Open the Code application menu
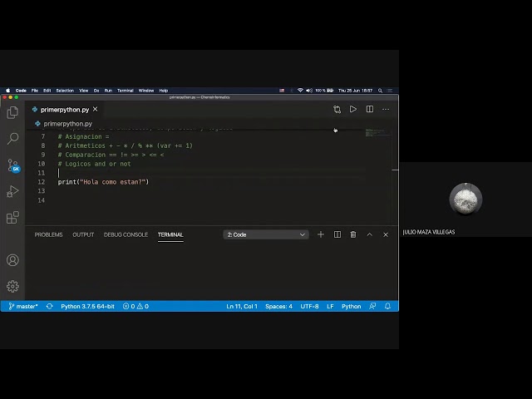The height and width of the screenshot is (399, 532). click(x=21, y=91)
